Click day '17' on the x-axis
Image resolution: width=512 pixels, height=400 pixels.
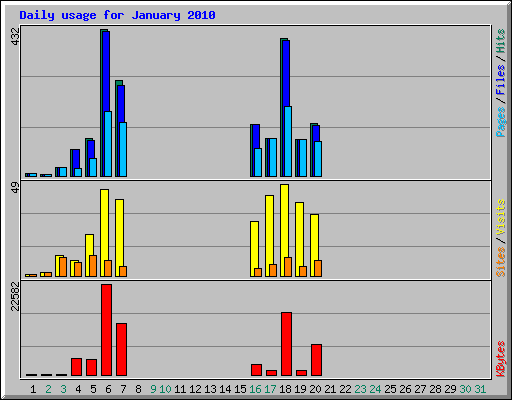[270, 389]
